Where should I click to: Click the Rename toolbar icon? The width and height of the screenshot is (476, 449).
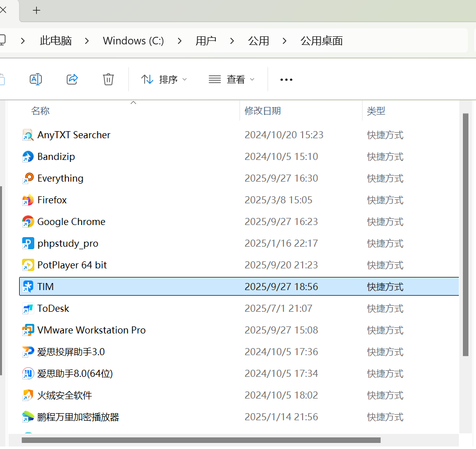point(36,79)
